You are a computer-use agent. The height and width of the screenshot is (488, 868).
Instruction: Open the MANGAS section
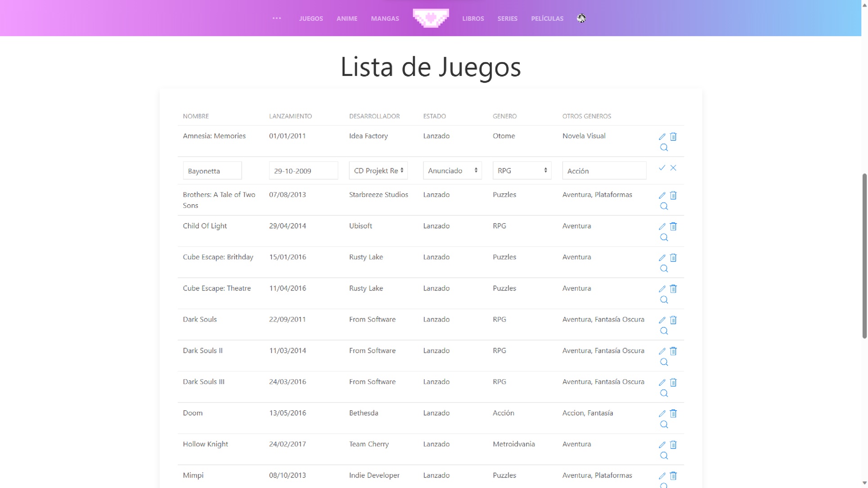(x=385, y=18)
